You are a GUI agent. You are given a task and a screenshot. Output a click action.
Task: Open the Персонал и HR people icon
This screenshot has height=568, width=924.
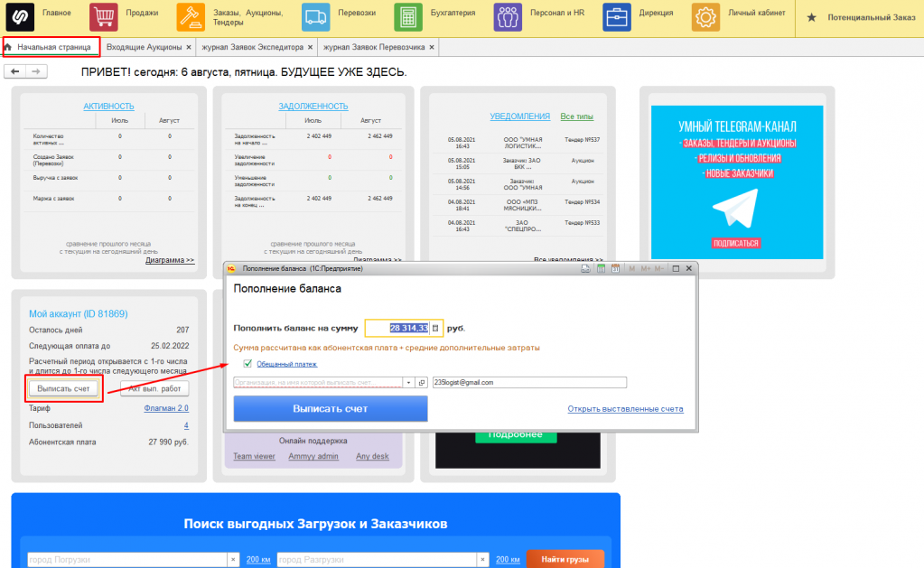coord(508,16)
